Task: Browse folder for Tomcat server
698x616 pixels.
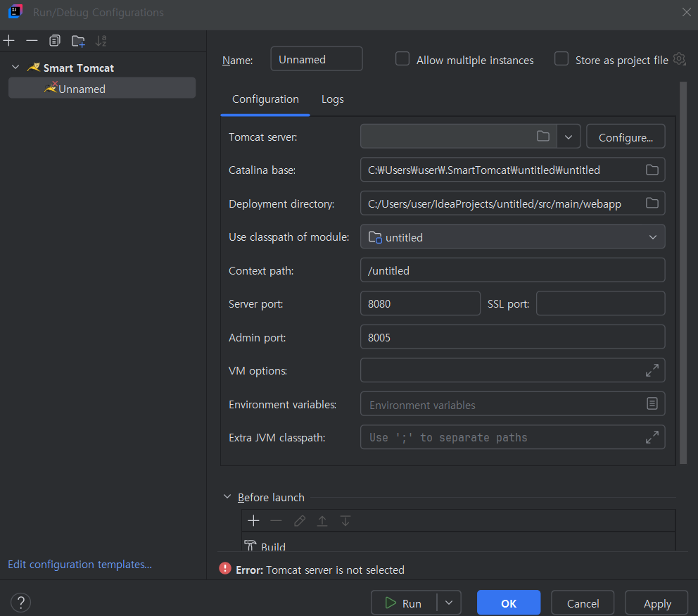Action: pyautogui.click(x=542, y=137)
